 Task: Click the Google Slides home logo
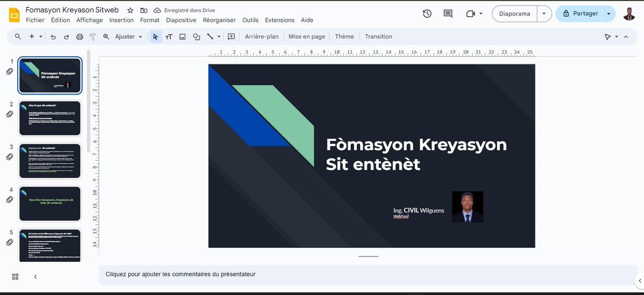click(x=14, y=14)
